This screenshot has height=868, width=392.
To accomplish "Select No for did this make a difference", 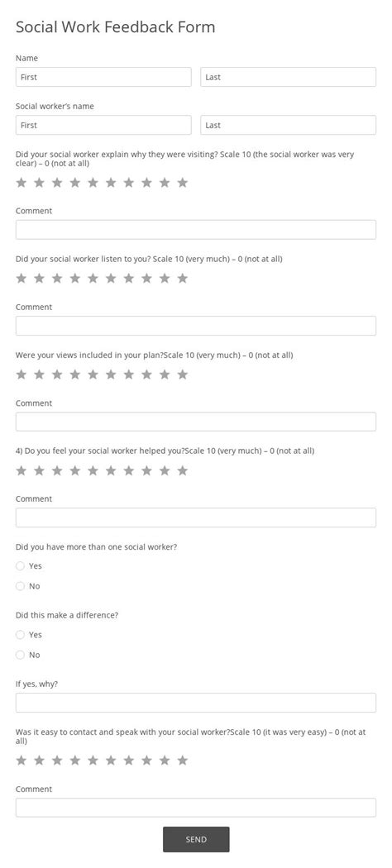I will 21,655.
